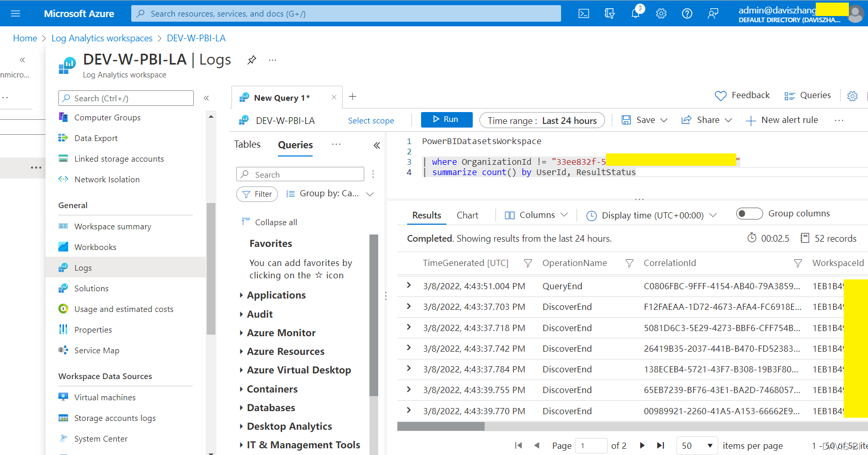The width and height of the screenshot is (868, 455).
Task: Open more options next to Queries tab
Action: (336, 145)
